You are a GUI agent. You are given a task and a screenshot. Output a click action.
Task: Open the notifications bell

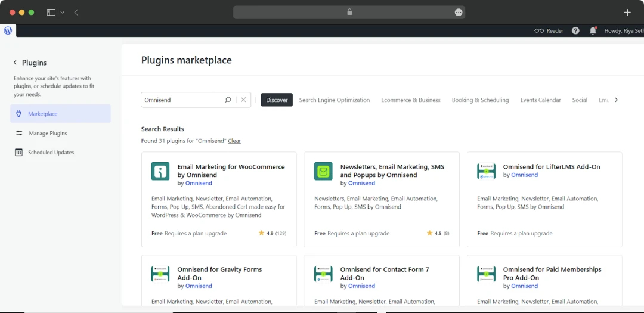(x=593, y=31)
